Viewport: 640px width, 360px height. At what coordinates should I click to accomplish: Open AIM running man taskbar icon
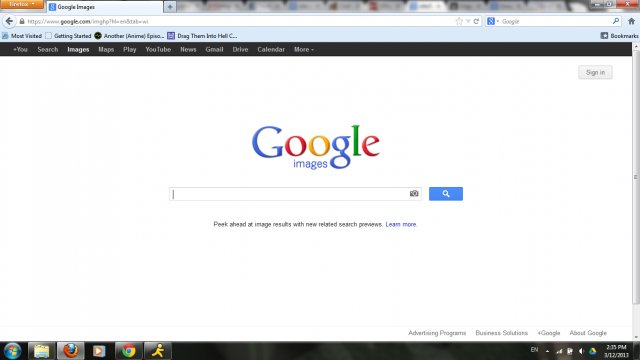158,351
